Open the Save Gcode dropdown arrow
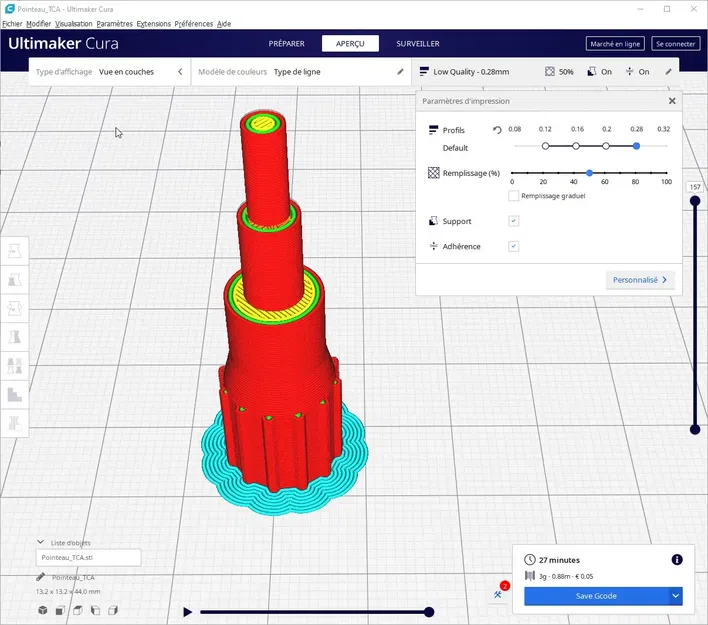 [x=675, y=596]
